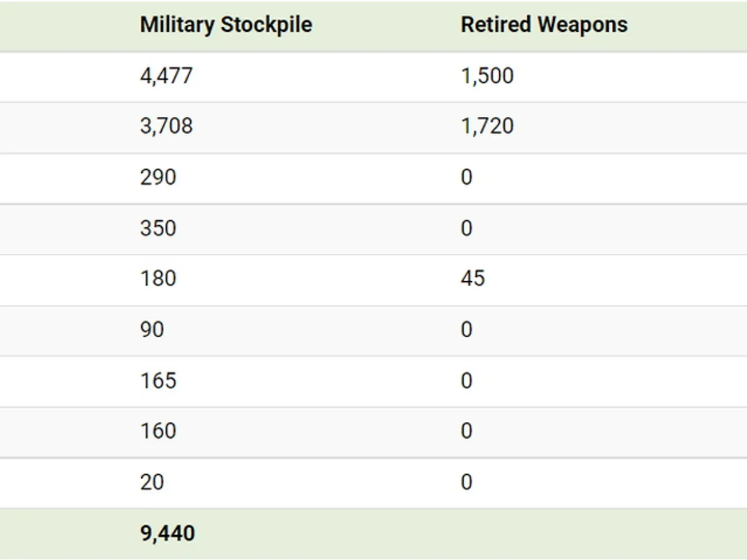
Task: Click the 1,720 retired weapons value
Action: tap(487, 126)
